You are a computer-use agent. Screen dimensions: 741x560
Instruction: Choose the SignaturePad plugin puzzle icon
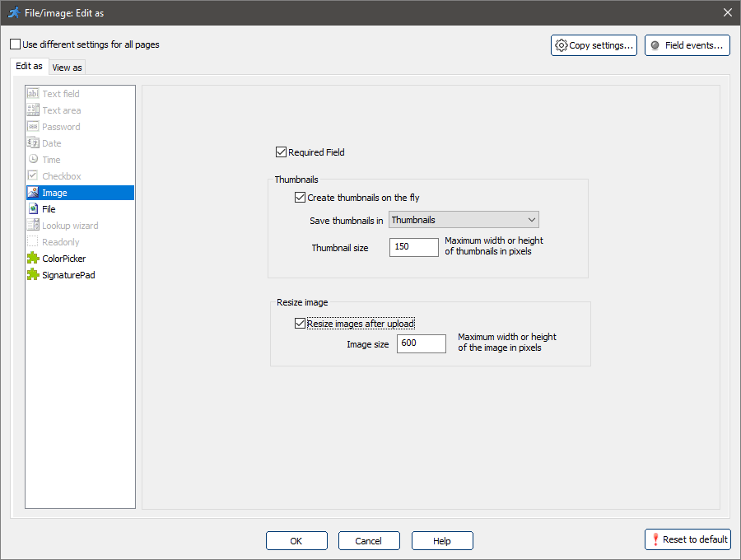pyautogui.click(x=33, y=275)
